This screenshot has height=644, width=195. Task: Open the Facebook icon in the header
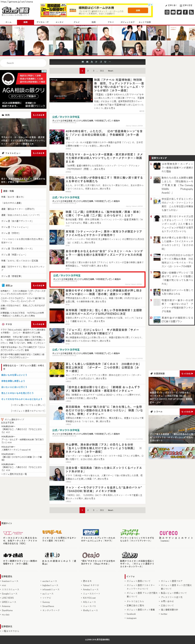[185, 12]
